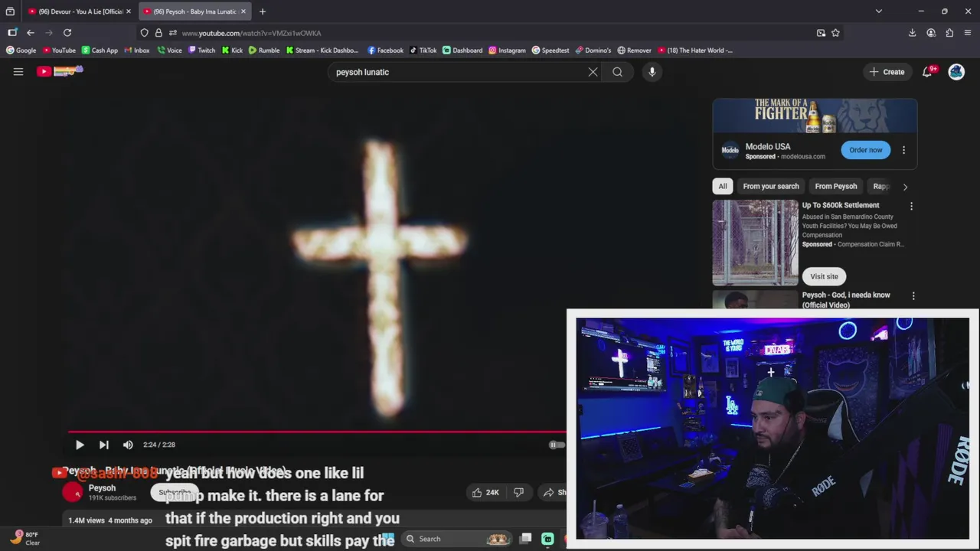Screen dimensions: 980x551
Task: Open the Twitch bookmark
Action: coord(201,51)
